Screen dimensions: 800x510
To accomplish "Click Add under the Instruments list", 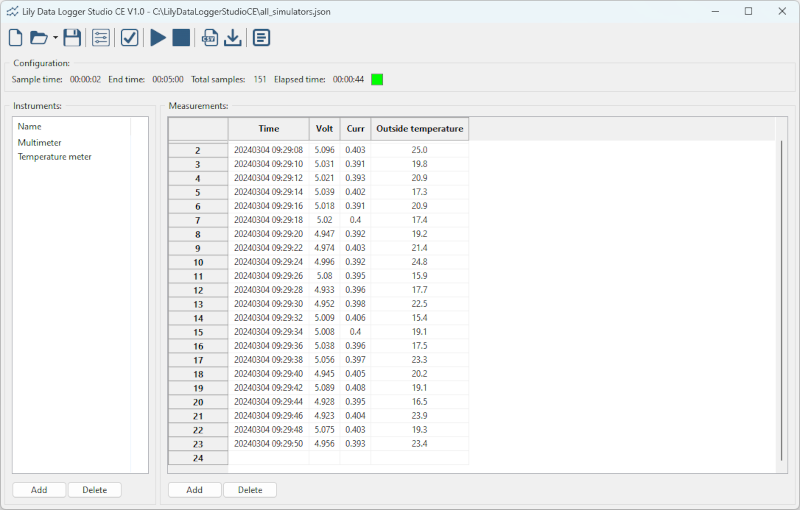I will tap(39, 490).
